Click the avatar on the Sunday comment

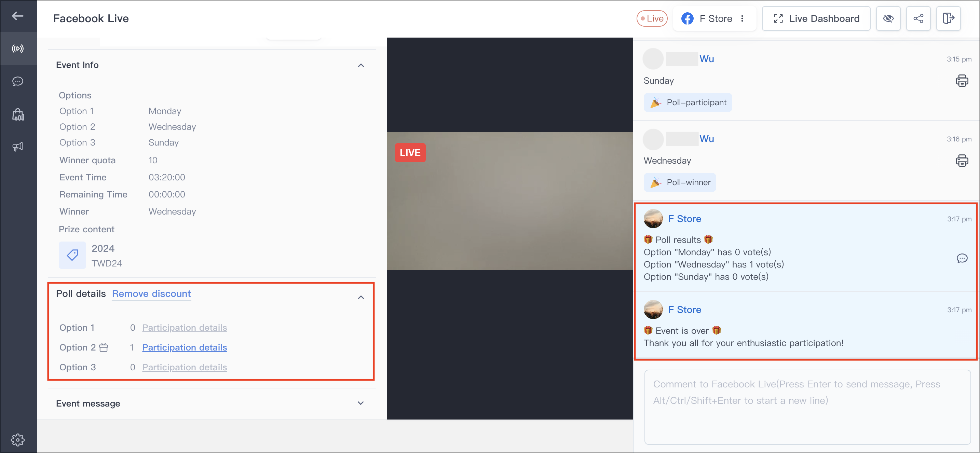click(x=653, y=59)
